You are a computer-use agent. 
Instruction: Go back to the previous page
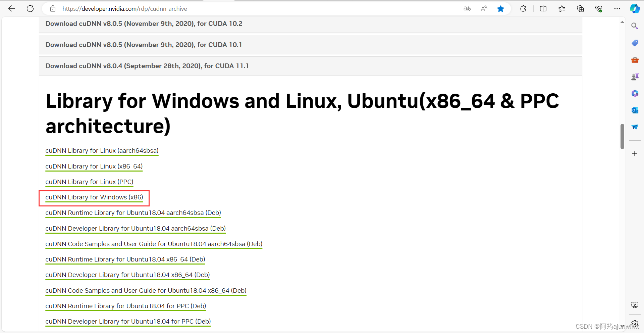point(12,9)
